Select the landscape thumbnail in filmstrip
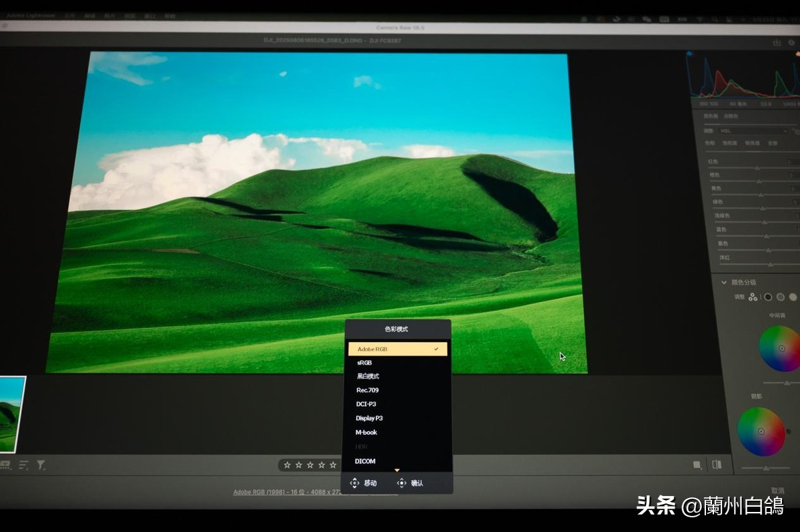The width and height of the screenshot is (800, 532). tap(12, 413)
